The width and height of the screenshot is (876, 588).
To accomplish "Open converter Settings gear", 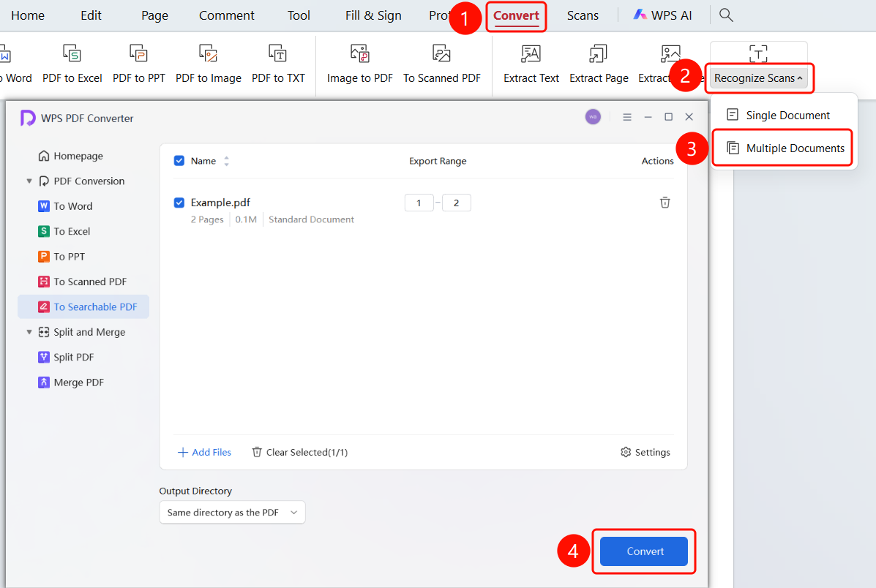I will [645, 452].
